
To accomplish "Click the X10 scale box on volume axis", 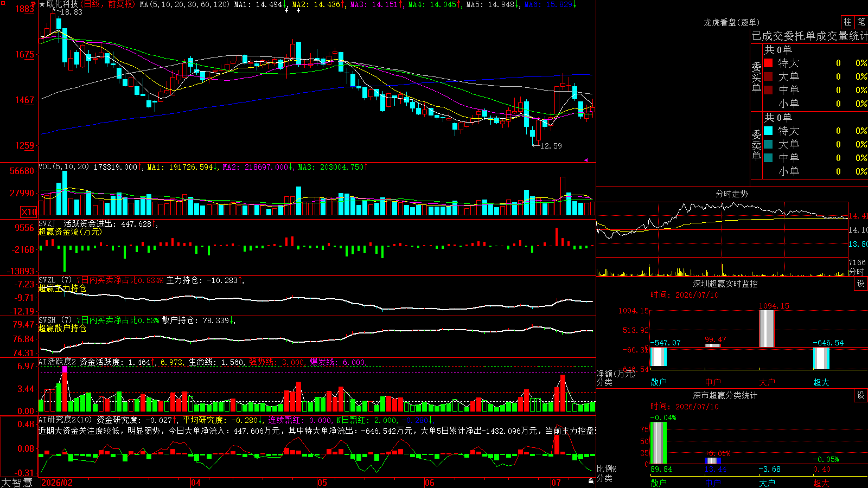I will [29, 212].
